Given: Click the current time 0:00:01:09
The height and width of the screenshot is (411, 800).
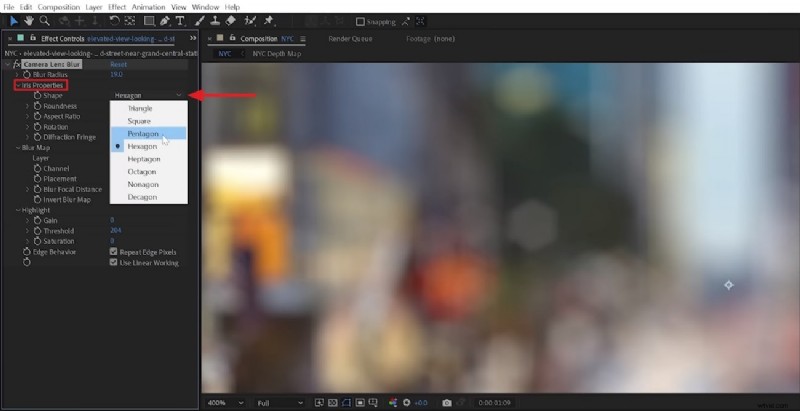Looking at the screenshot, I should pyautogui.click(x=493, y=403).
